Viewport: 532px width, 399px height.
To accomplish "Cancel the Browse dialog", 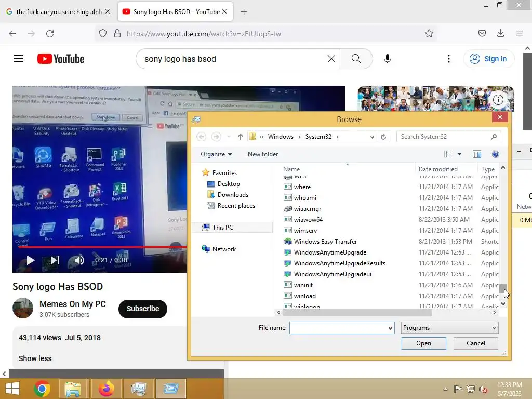I will pos(476,343).
